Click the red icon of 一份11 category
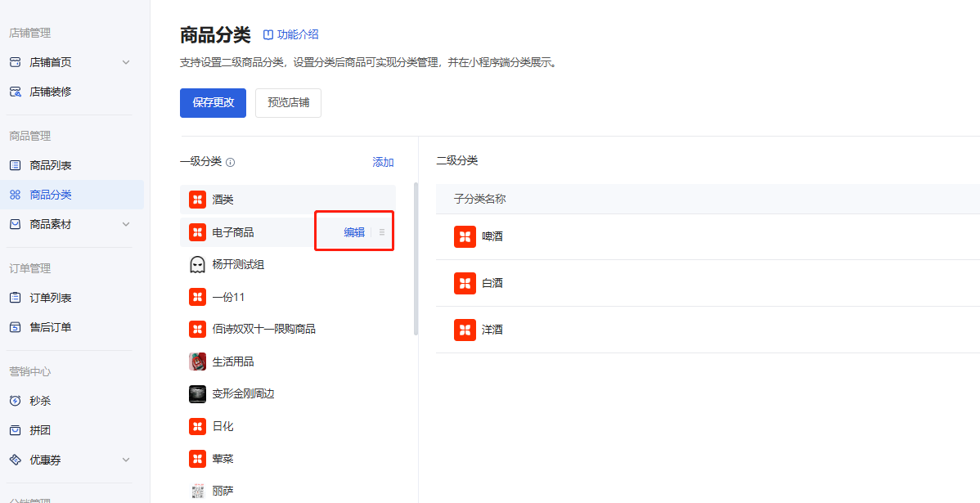 pyautogui.click(x=197, y=298)
